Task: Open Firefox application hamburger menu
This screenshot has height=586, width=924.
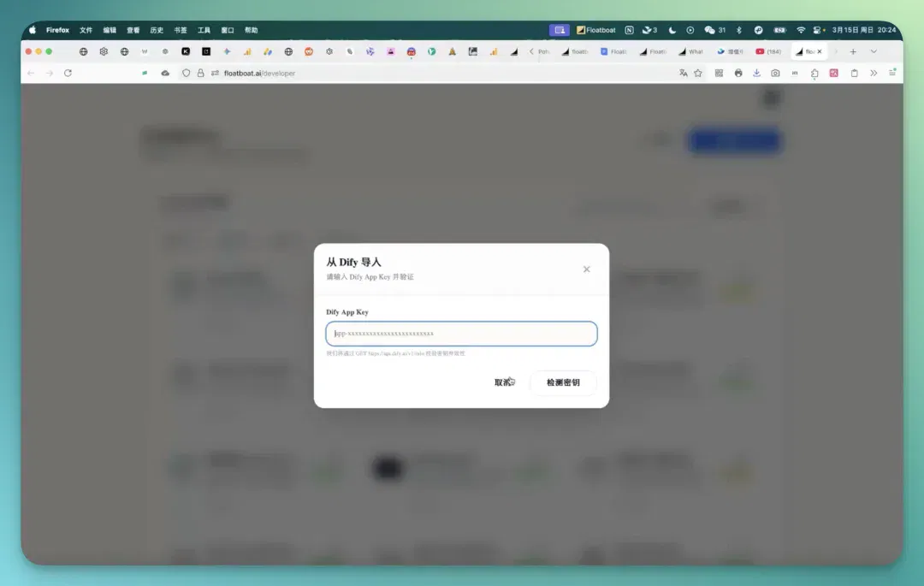Action: coord(892,73)
